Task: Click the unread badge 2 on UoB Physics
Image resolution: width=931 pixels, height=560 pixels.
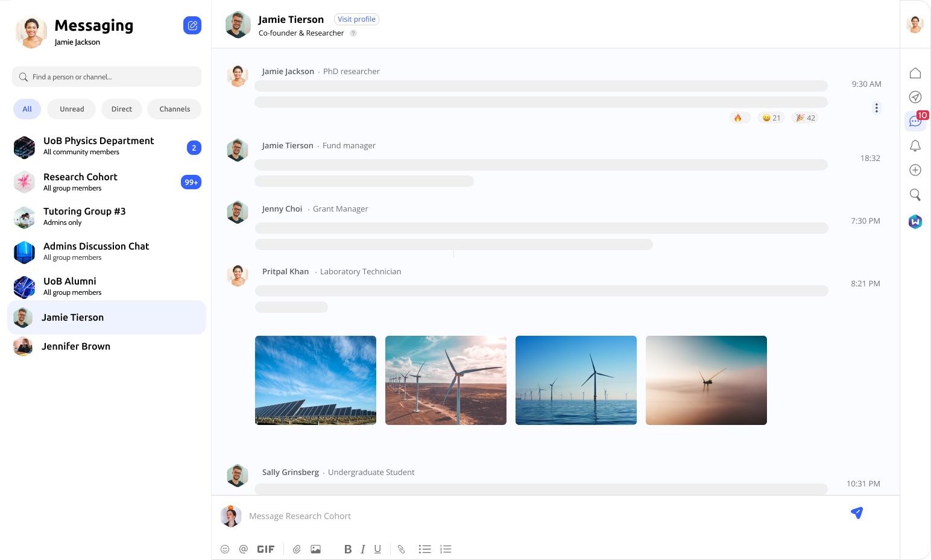Action: (x=194, y=148)
